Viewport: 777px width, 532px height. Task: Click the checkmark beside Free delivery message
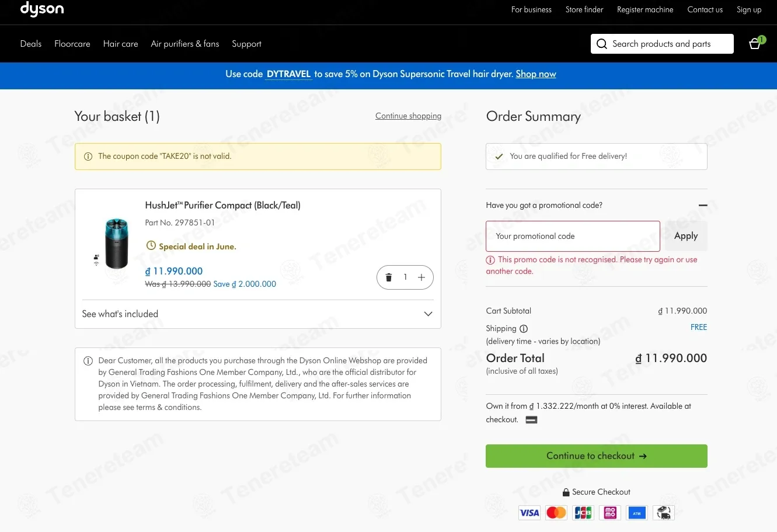pos(499,157)
